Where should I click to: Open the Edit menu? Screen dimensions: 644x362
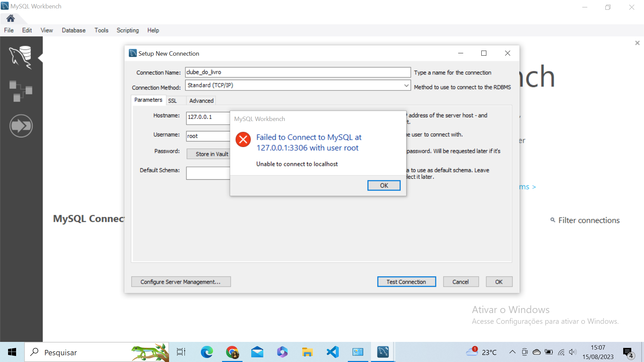[27, 30]
